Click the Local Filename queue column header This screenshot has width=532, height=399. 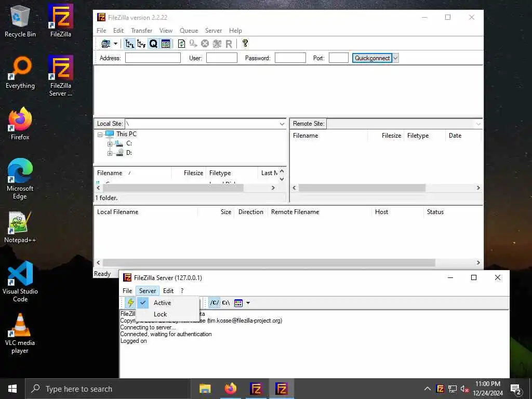tap(146, 212)
